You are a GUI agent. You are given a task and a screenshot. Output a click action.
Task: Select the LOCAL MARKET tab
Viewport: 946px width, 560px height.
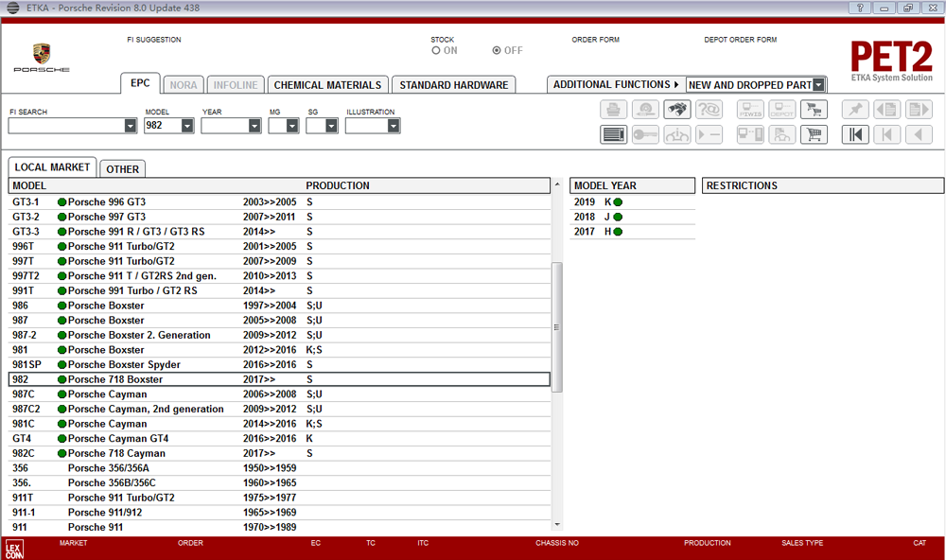tap(52, 167)
